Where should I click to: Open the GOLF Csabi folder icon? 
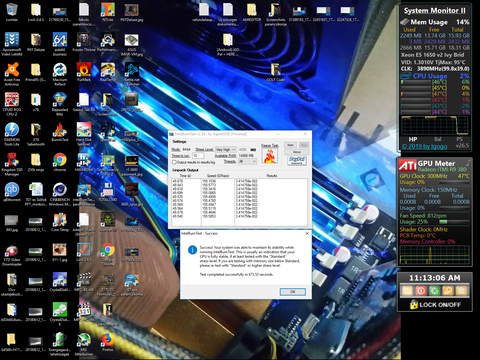(276, 72)
